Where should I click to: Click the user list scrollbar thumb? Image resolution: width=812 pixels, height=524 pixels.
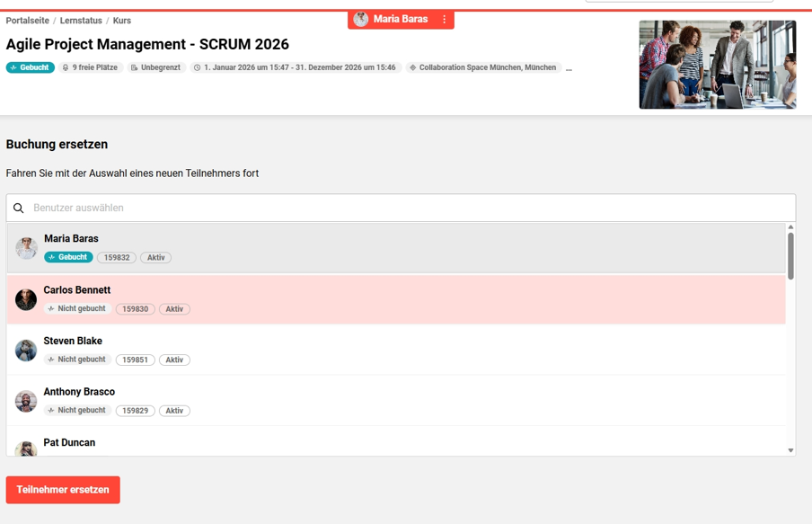[x=790, y=256]
